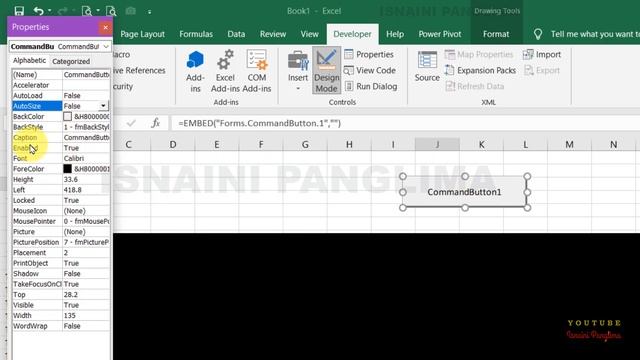Click Import XML data
This screenshot has height=360, width=640.
(x=542, y=54)
